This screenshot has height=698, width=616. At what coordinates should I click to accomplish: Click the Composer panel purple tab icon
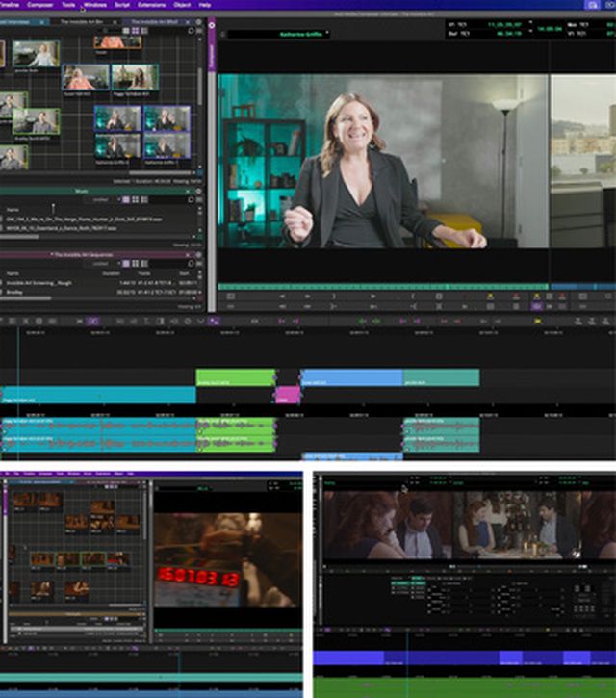point(212,25)
